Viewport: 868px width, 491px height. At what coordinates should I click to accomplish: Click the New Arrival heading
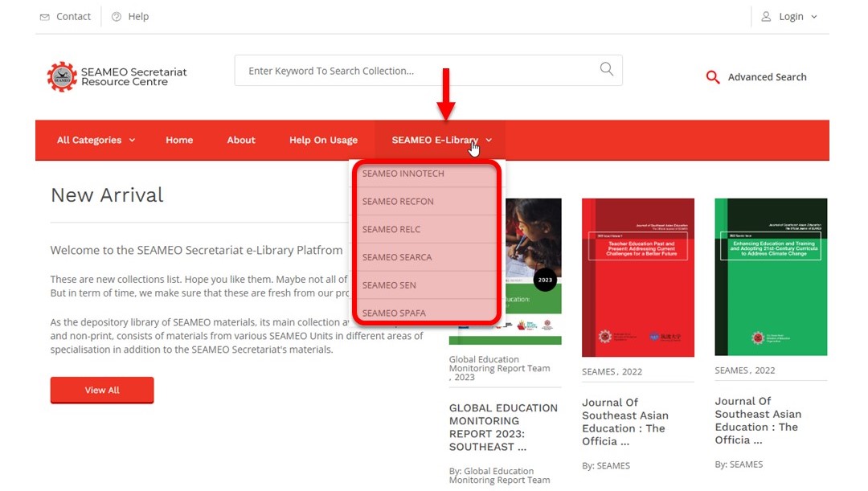107,194
